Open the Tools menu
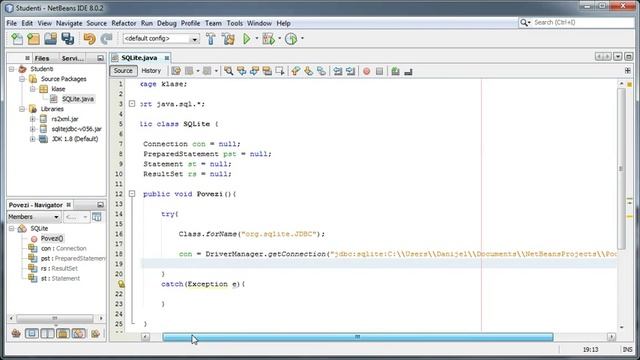The height and width of the screenshot is (360, 640). (x=235, y=23)
